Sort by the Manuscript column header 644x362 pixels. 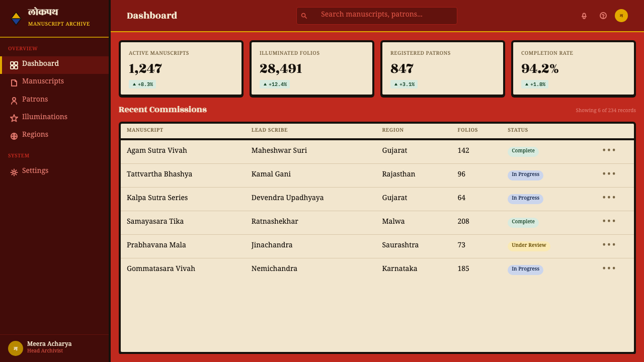tap(145, 130)
